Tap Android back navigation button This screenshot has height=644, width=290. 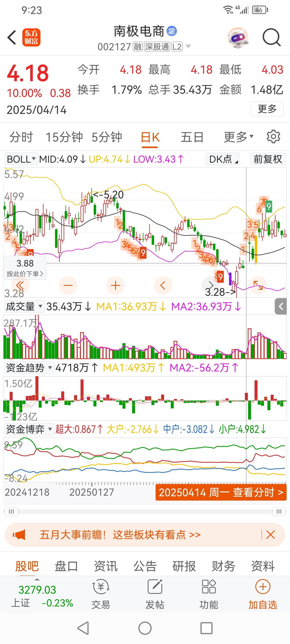pyautogui.click(x=83, y=628)
